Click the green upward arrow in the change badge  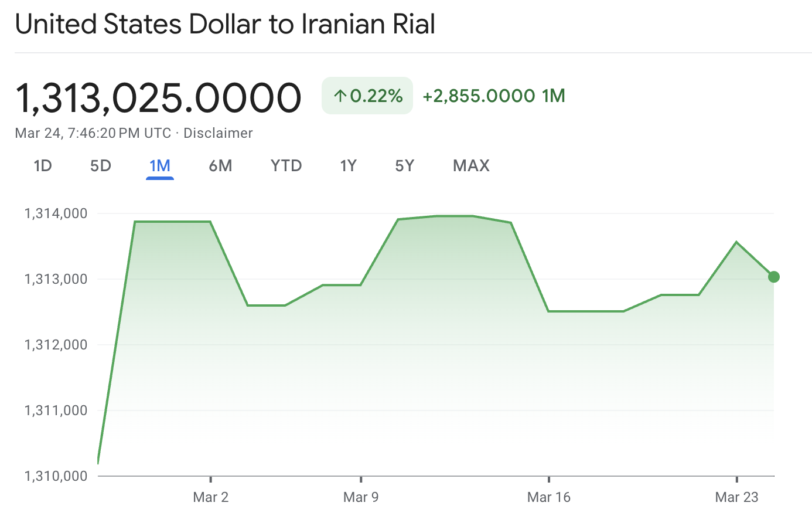pos(340,95)
